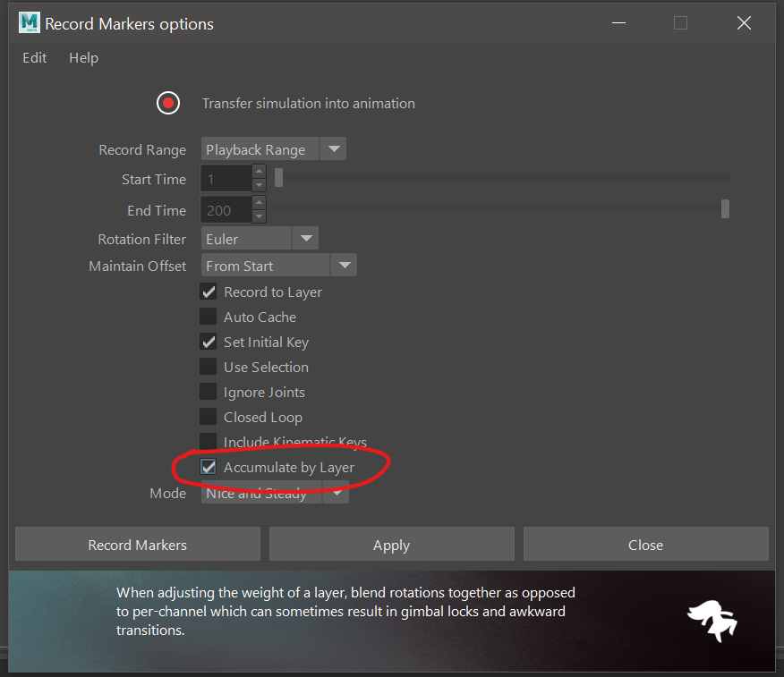
Task: Increase End Time with up arrow
Action: (259, 203)
